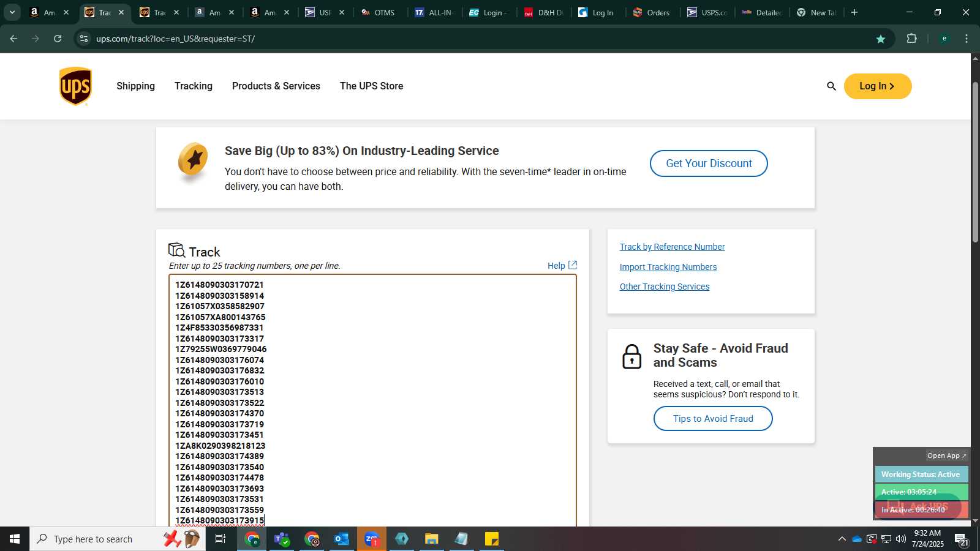The width and height of the screenshot is (980, 551).
Task: Open Track by Reference Number link
Action: pyautogui.click(x=672, y=247)
